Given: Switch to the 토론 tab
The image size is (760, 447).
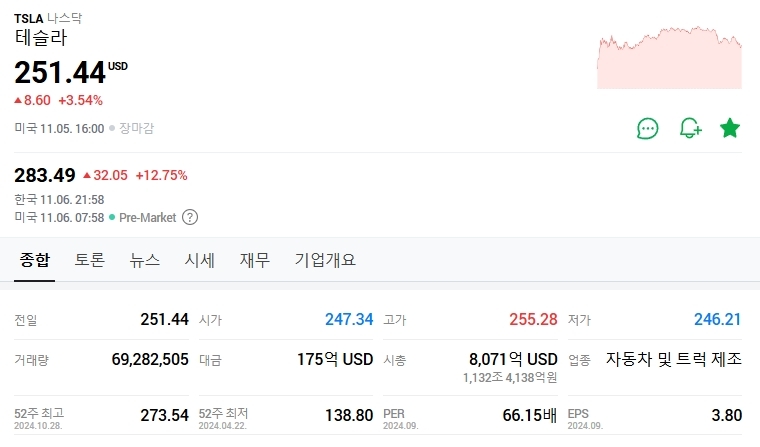Looking at the screenshot, I should (x=90, y=260).
